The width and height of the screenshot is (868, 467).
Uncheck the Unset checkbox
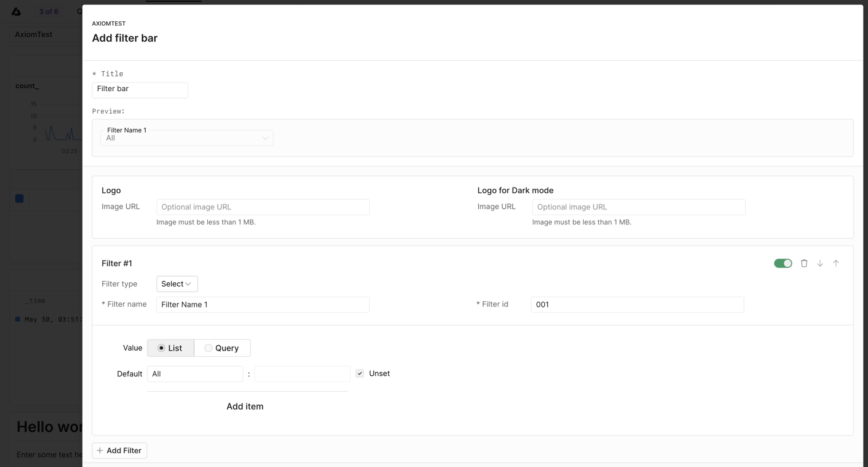pos(360,373)
